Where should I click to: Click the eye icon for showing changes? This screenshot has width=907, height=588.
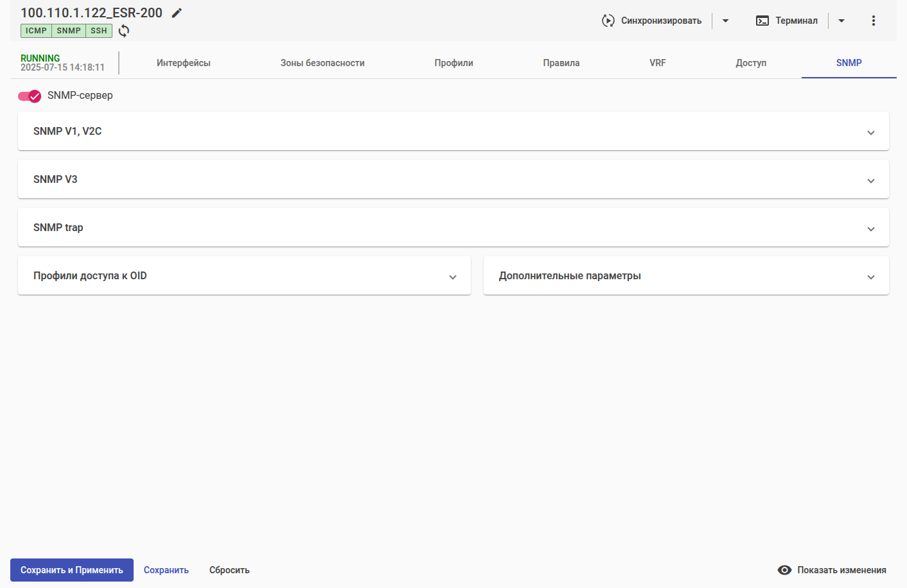pyautogui.click(x=784, y=570)
